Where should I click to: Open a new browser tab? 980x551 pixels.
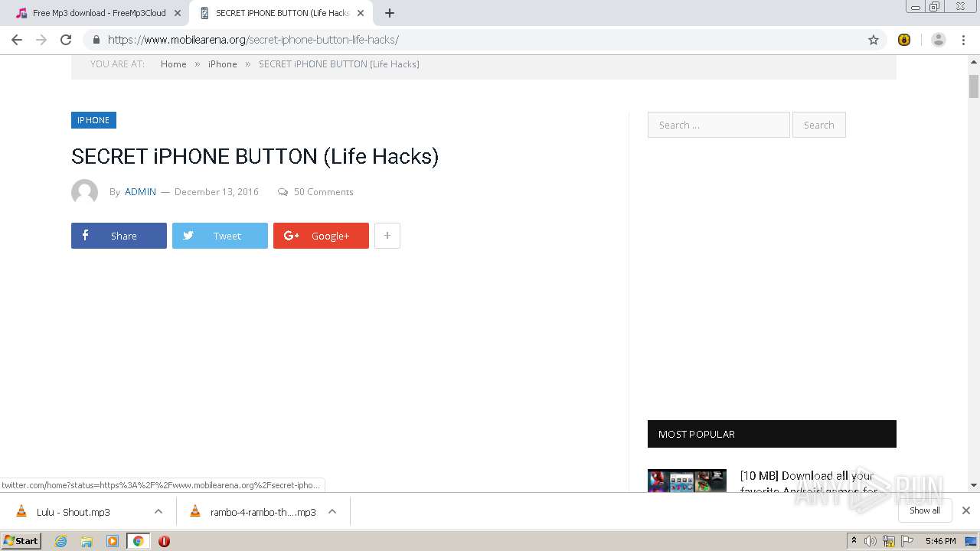pyautogui.click(x=390, y=13)
